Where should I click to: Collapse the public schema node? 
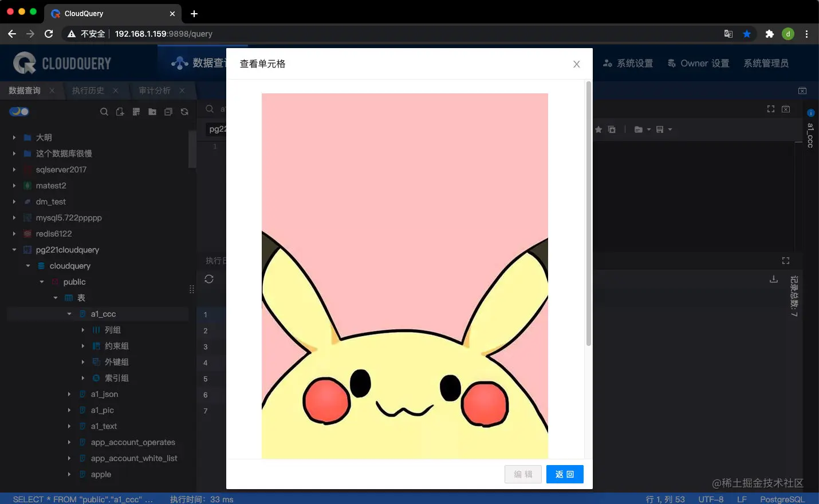click(42, 282)
